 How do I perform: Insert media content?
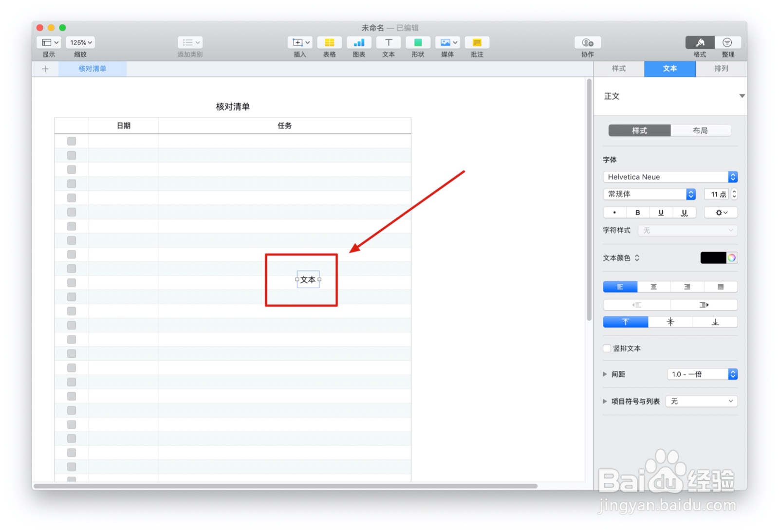click(x=447, y=43)
